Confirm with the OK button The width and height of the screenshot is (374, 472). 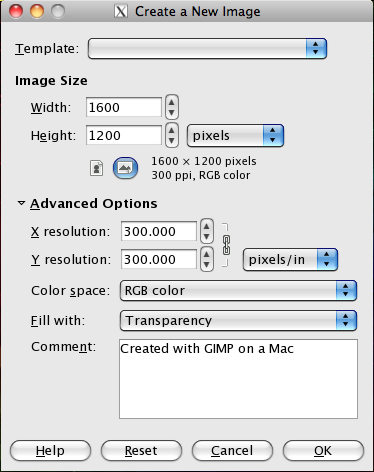tap(323, 451)
